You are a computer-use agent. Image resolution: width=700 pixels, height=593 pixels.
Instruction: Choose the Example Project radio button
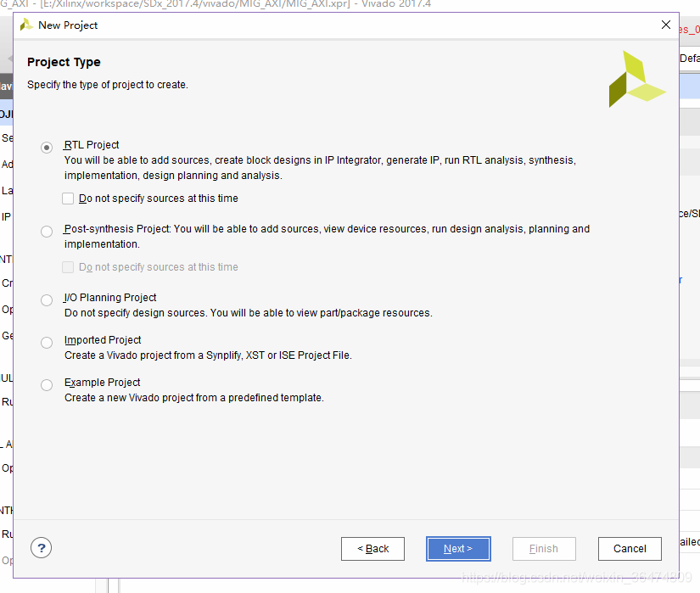click(47, 384)
